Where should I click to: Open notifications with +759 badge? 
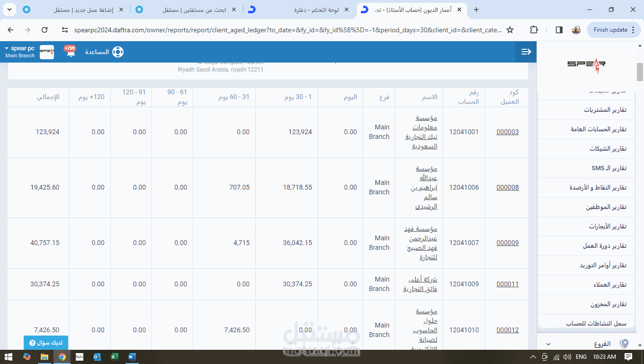70,51
